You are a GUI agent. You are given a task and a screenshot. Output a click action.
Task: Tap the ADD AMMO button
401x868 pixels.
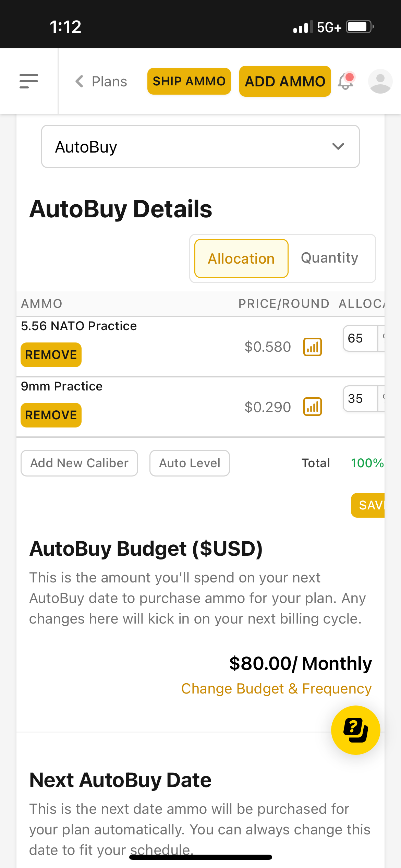pyautogui.click(x=285, y=81)
